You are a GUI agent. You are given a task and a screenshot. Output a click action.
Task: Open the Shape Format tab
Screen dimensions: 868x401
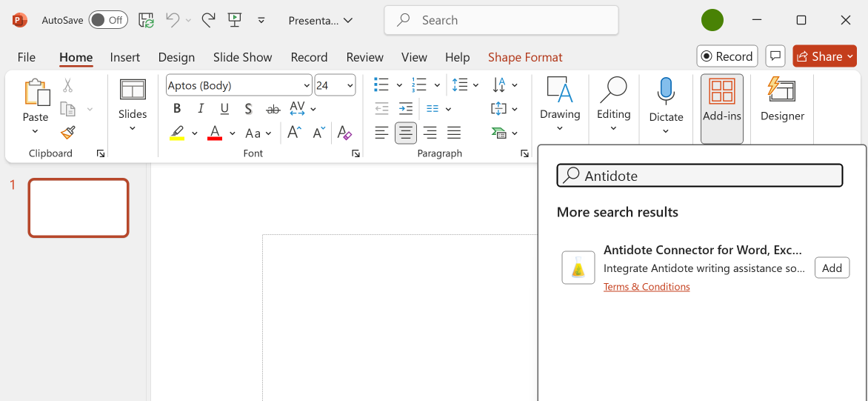[525, 57]
